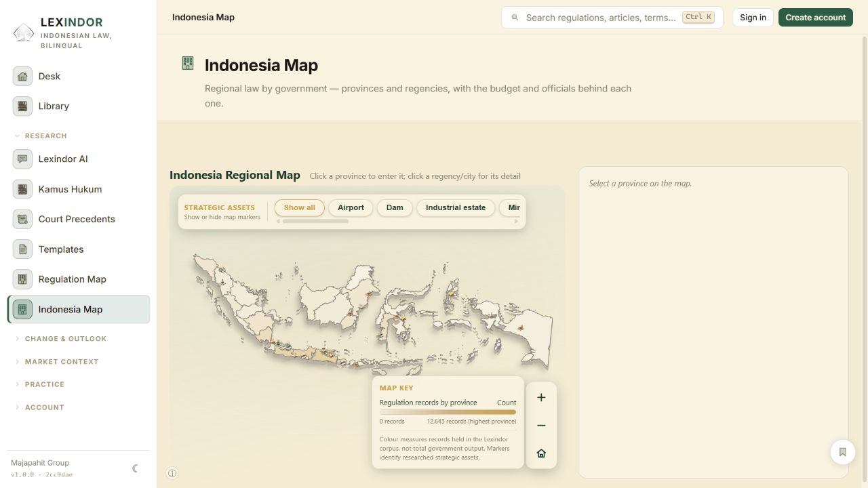Viewport: 868px width, 488px height.
Task: Toggle the Airport markers filter
Action: pos(351,207)
